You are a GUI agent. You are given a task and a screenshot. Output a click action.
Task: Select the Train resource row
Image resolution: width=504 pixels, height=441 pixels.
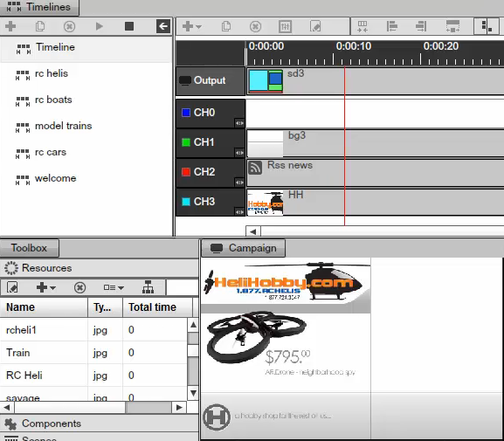(93, 353)
